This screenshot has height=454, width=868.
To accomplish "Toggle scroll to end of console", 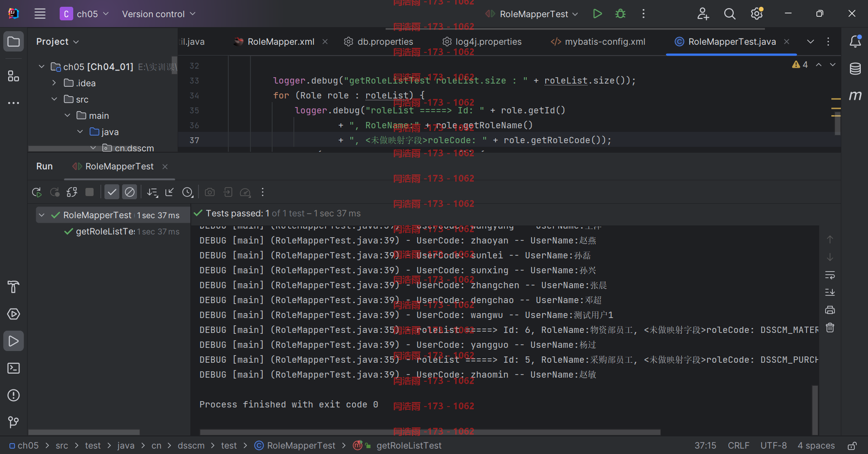I will (830, 292).
